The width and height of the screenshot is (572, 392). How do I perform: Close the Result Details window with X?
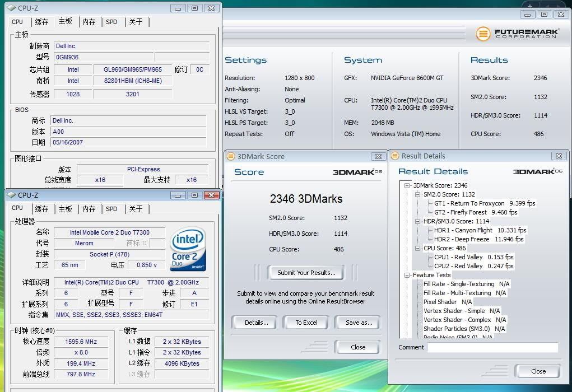click(x=558, y=156)
